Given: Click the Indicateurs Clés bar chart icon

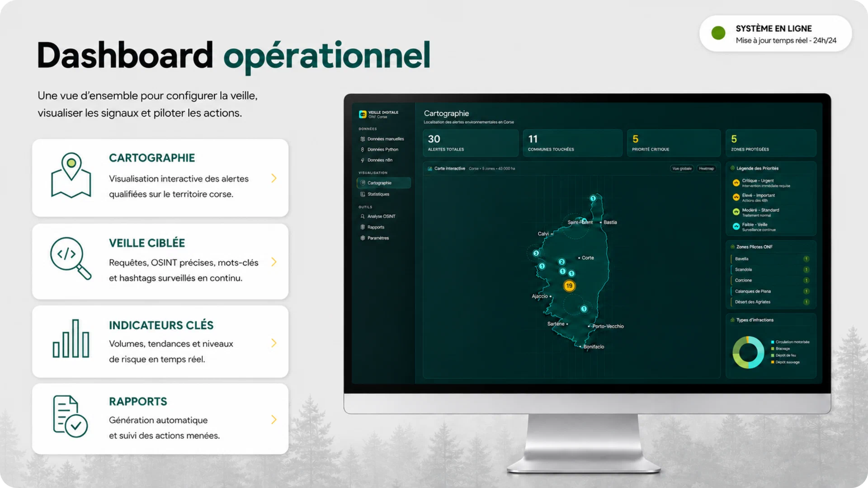Looking at the screenshot, I should (71, 338).
